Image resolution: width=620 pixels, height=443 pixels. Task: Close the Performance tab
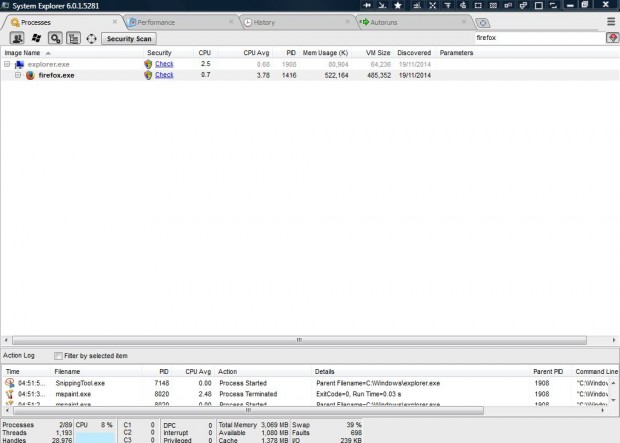pos(231,22)
